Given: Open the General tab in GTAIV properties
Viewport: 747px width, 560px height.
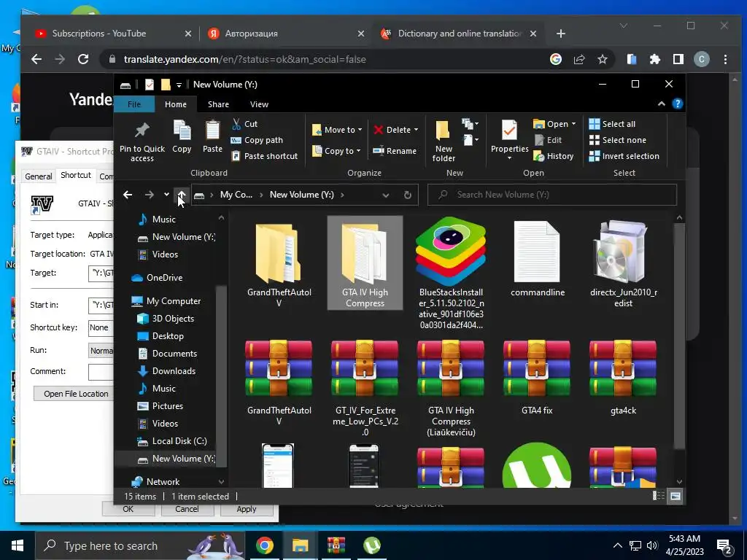Looking at the screenshot, I should coord(39,176).
